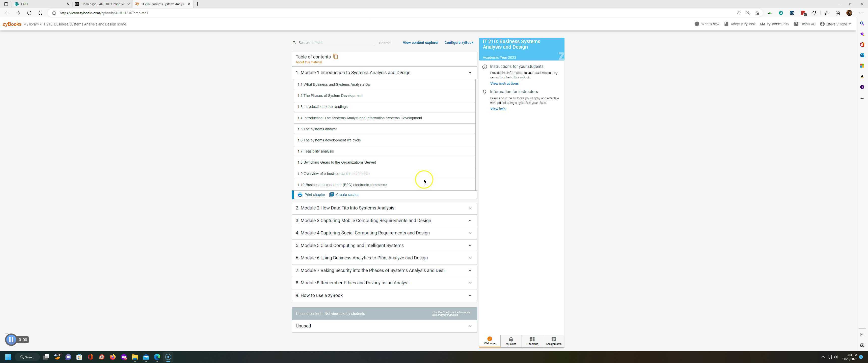Viewport: 868px width, 363px height.
Task: Select the Welcome tab in side panel
Action: pyautogui.click(x=489, y=341)
